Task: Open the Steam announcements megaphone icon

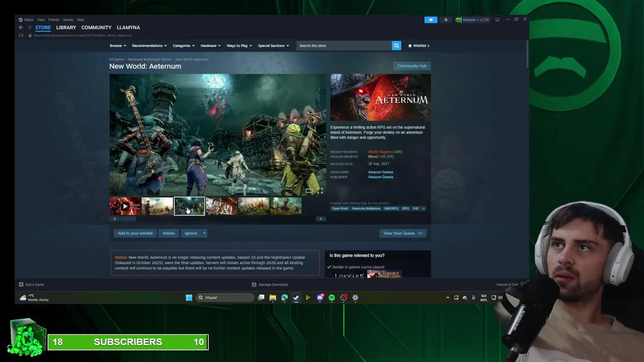Action: [431, 20]
